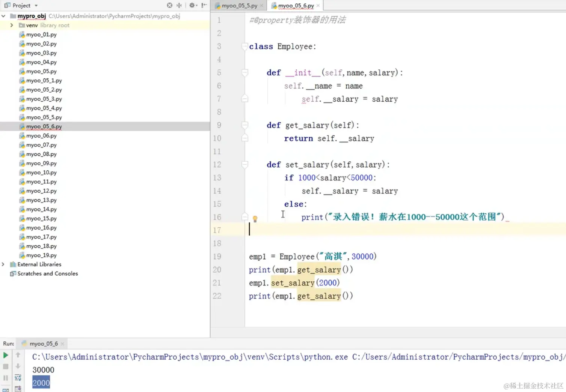
Task: Select myoo_05_3.py in the project tree
Action: (44, 99)
